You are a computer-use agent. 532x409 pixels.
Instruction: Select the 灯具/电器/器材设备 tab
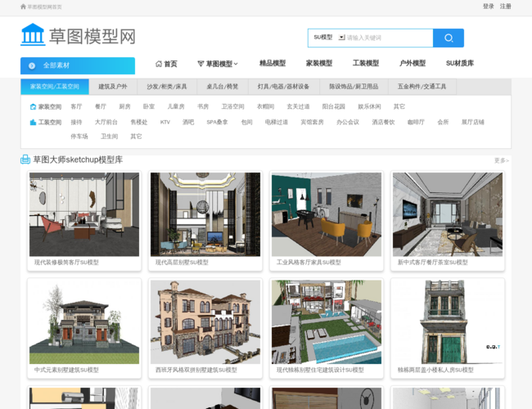(283, 86)
